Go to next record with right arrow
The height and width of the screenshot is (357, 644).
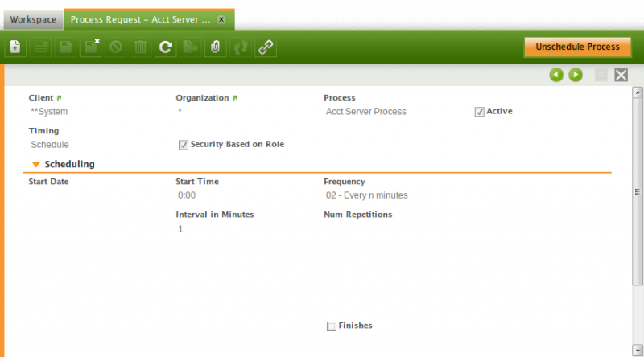[576, 75]
